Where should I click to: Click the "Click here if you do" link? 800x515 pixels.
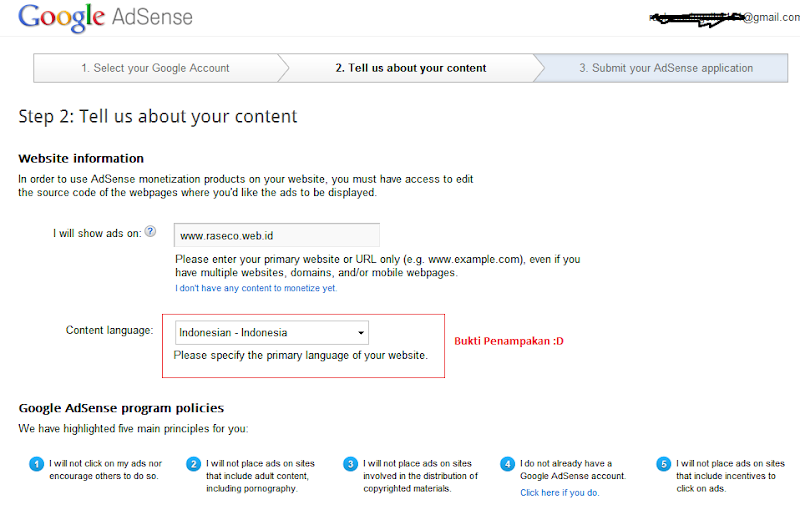click(559, 493)
